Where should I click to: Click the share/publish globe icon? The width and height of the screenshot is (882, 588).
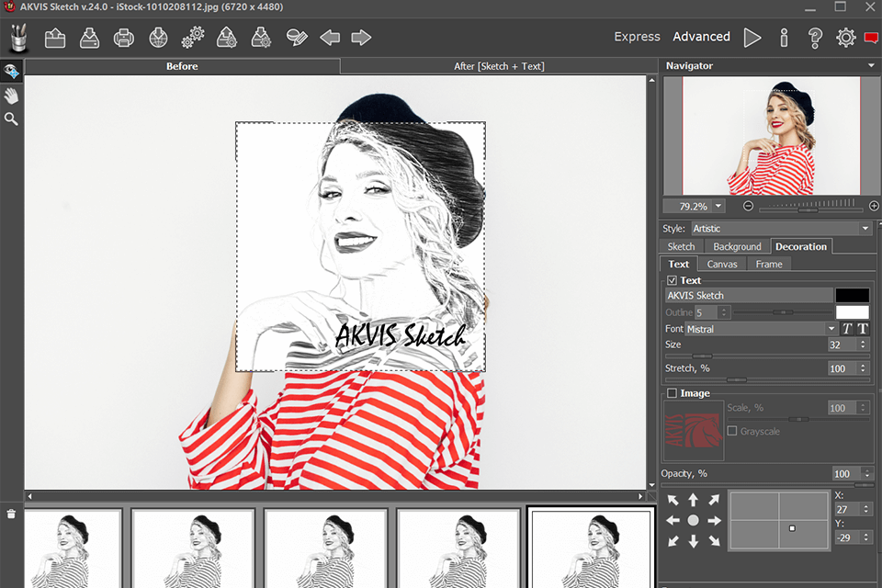pyautogui.click(x=159, y=38)
